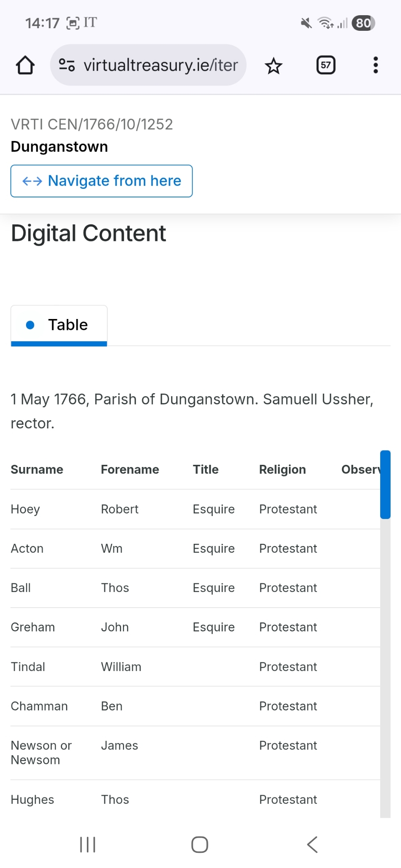Tap the Android back arrow
The width and height of the screenshot is (401, 868).
coord(312,845)
